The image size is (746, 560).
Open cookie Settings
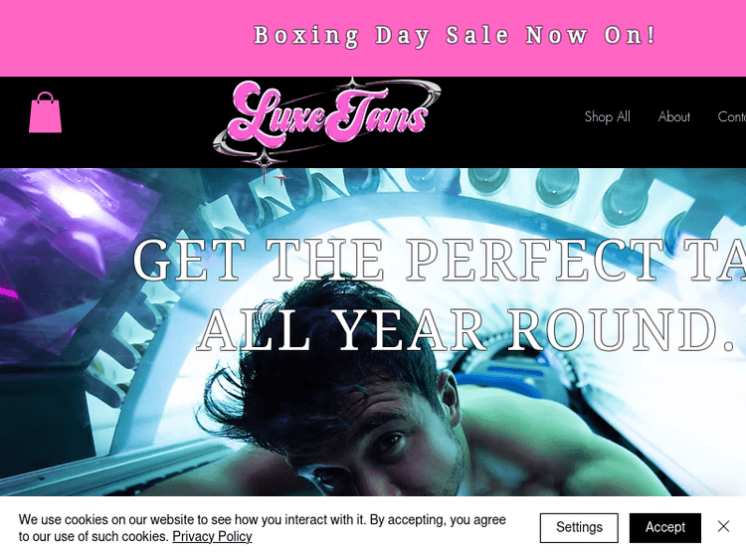579,527
